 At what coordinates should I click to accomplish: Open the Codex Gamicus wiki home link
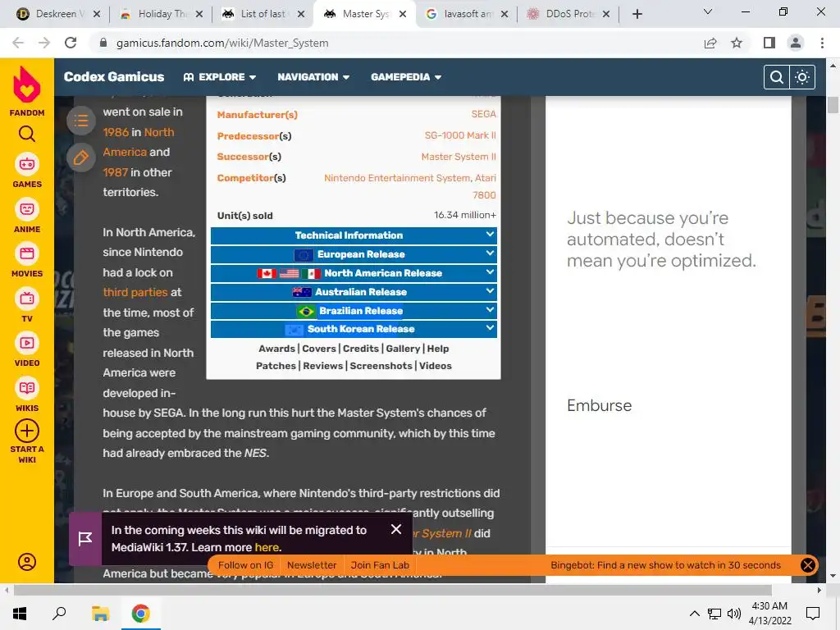[114, 76]
